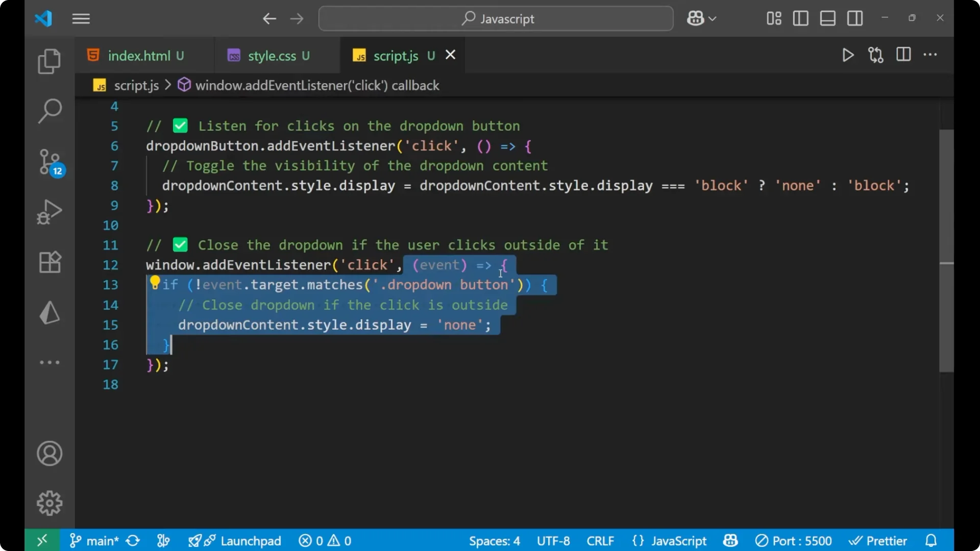Toggle the secondary sidebar

pyautogui.click(x=855, y=18)
